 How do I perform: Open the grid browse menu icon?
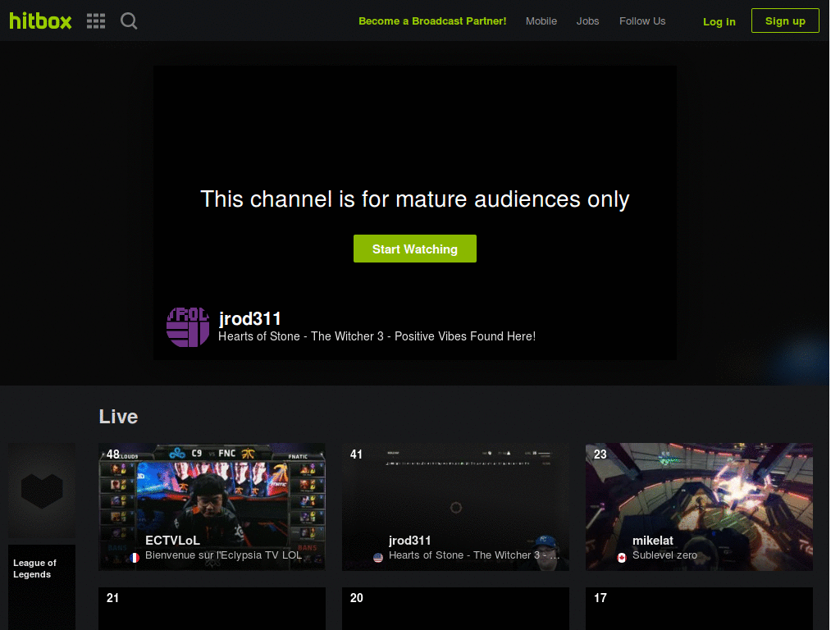(x=96, y=21)
